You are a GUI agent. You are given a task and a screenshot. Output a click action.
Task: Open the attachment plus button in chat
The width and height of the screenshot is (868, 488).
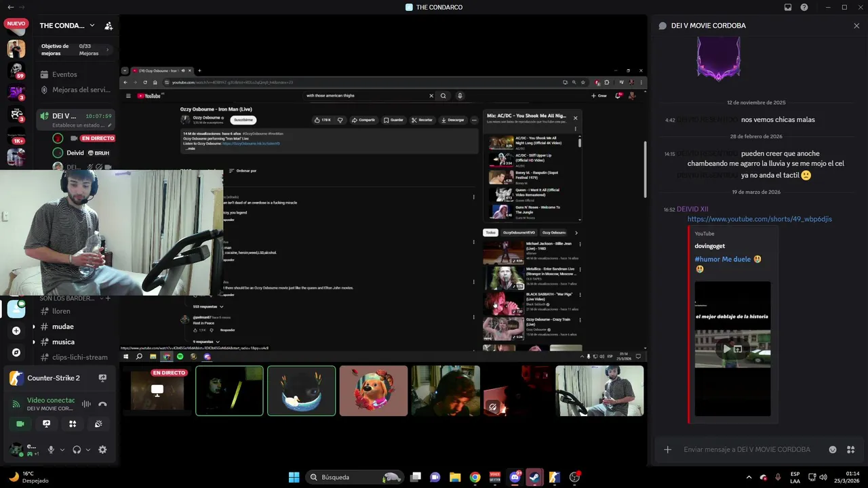tap(667, 449)
